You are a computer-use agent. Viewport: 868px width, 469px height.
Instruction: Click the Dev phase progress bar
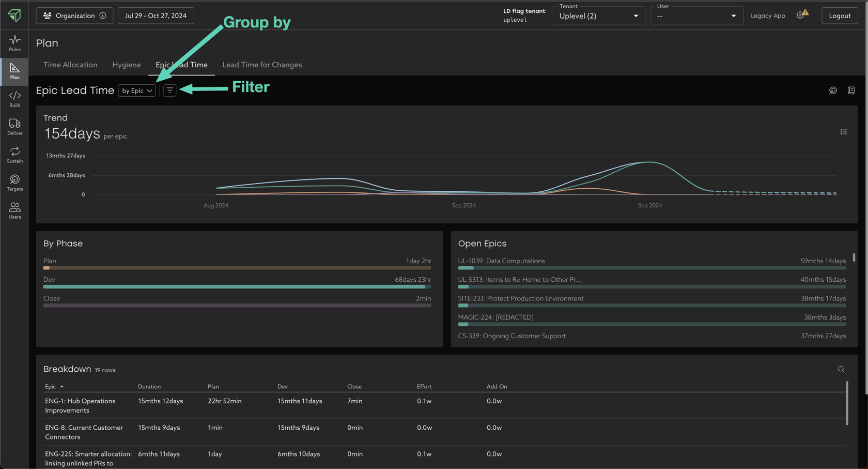click(x=237, y=286)
